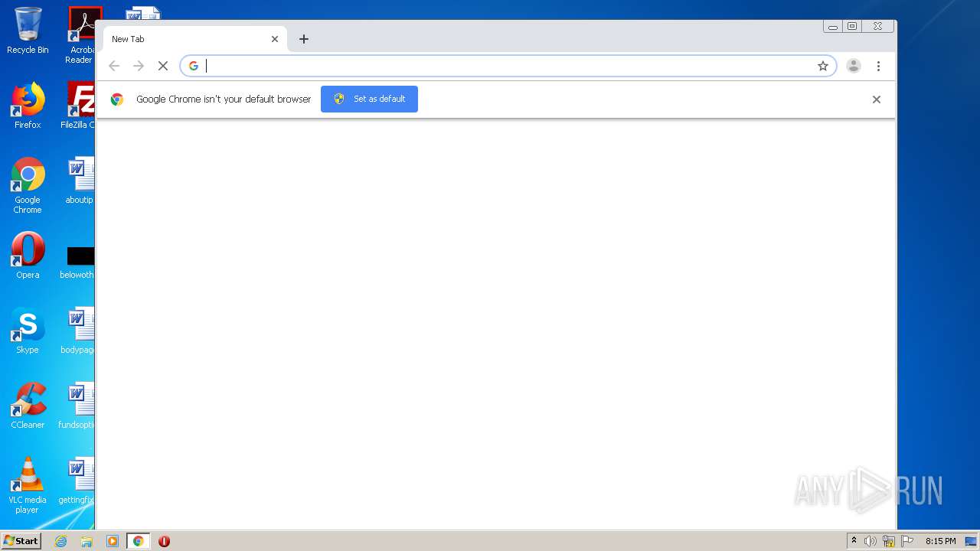Go forward using Chrome's forward arrow
This screenshot has height=551, width=980.
point(139,66)
